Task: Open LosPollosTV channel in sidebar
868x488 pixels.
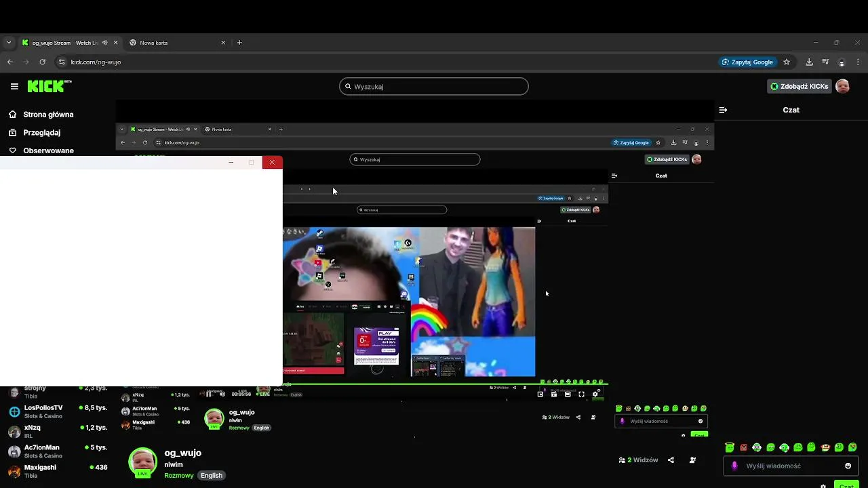Action: 58,411
